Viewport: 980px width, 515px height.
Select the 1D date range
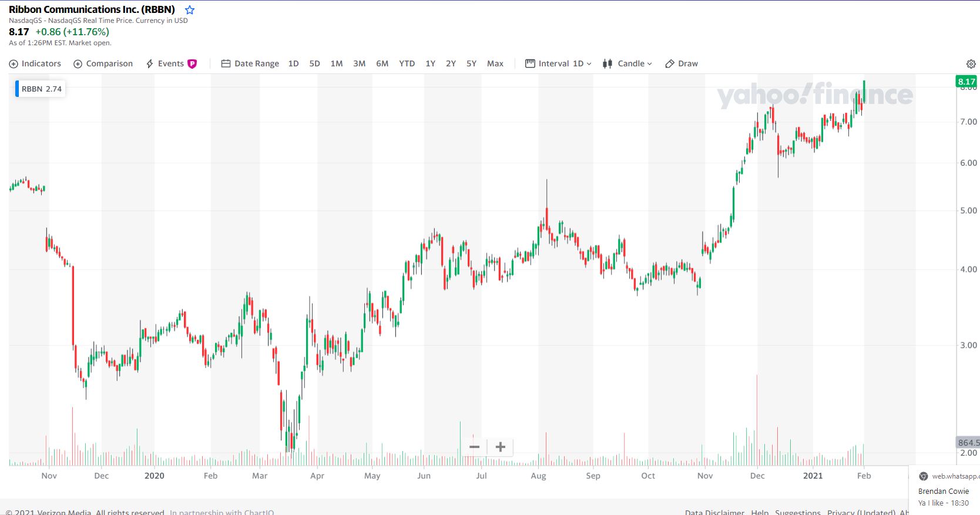pyautogui.click(x=294, y=64)
